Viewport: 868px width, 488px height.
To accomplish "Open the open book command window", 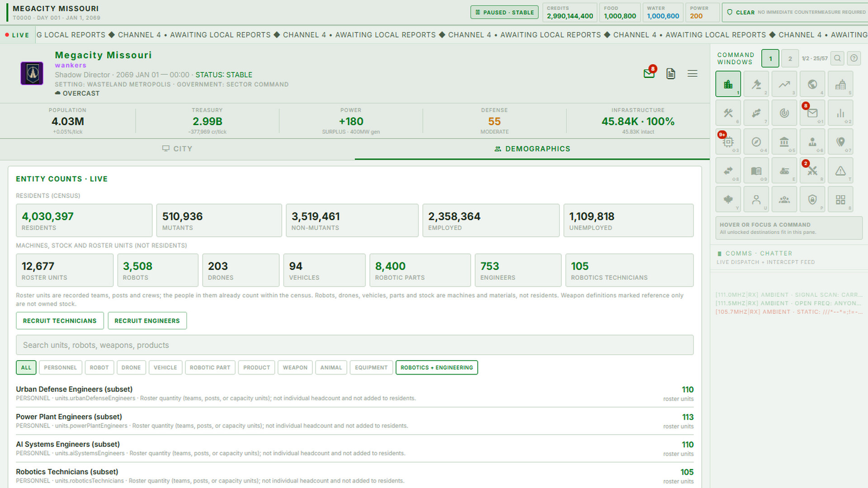I will 756,171.
